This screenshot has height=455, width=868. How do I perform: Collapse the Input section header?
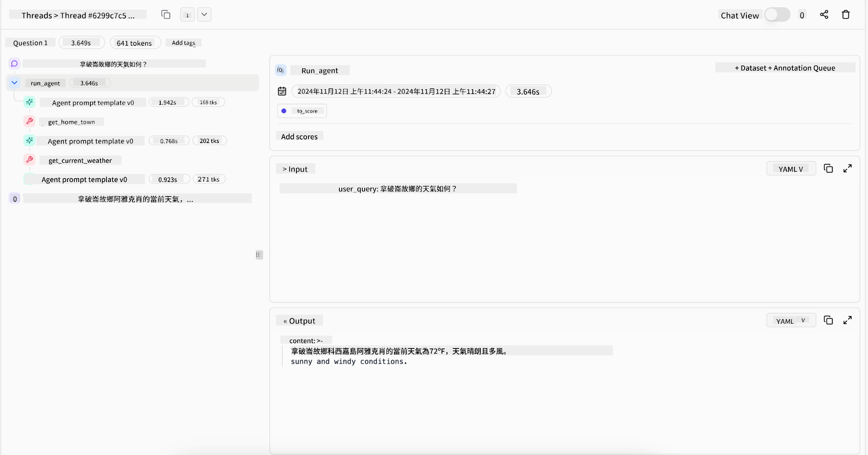point(295,169)
